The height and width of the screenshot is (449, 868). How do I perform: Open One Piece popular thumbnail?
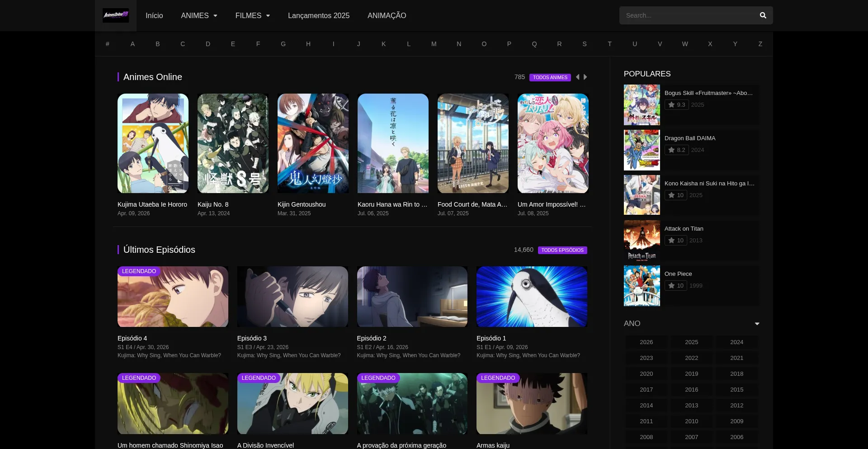pyautogui.click(x=642, y=286)
